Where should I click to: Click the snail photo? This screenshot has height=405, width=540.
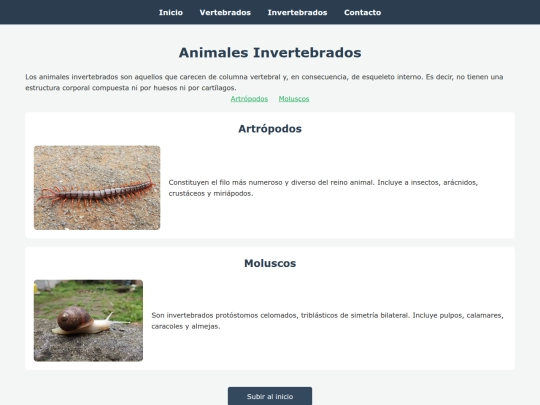pyautogui.click(x=88, y=320)
